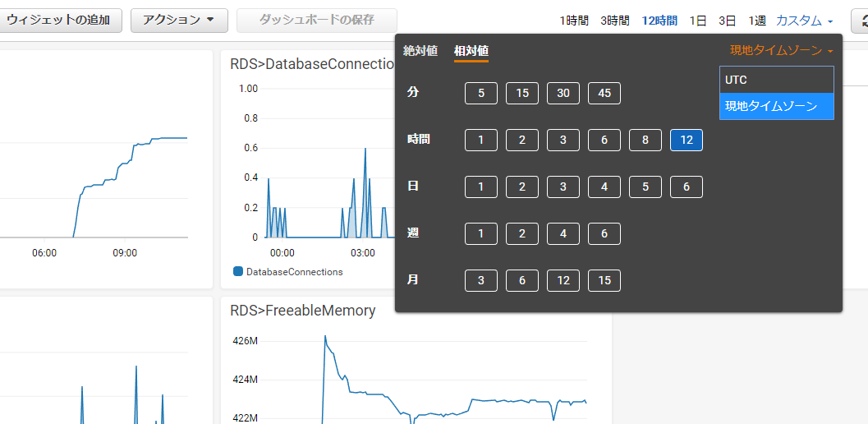Screen dimensions: 868x424
Task: Select 12 months in the 月 row
Action: pos(563,280)
